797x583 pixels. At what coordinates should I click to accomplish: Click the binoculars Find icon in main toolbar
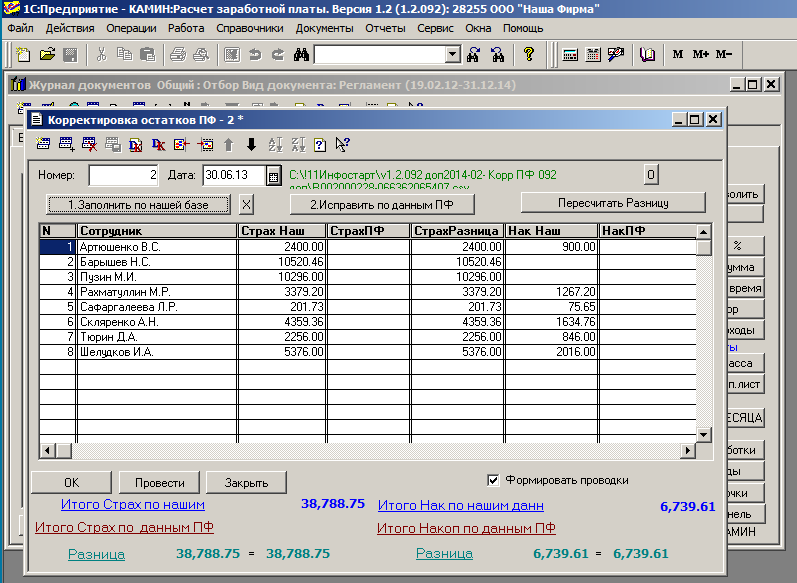299,53
